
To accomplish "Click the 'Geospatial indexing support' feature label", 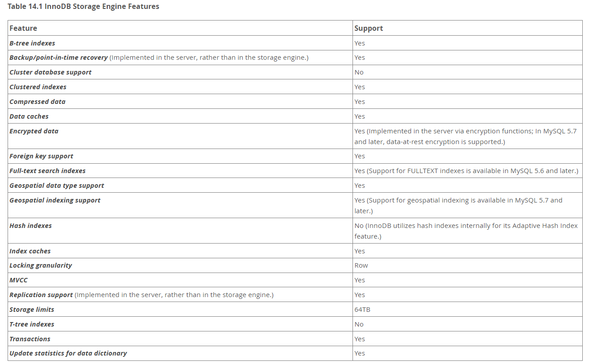I will (55, 200).
